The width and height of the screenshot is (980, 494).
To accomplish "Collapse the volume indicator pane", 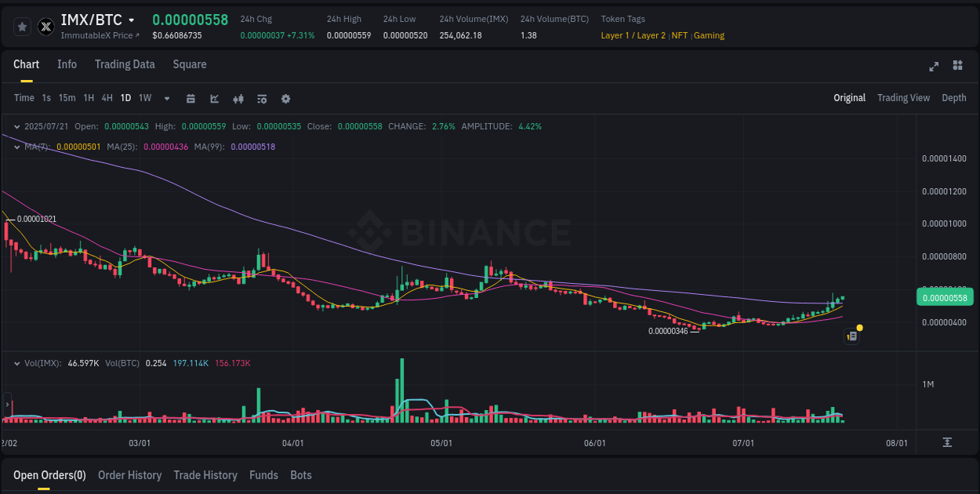I will coord(16,363).
